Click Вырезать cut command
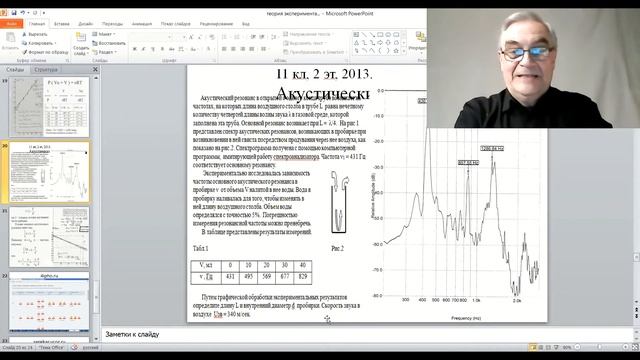The width and height of the screenshot is (640, 360). (x=35, y=34)
